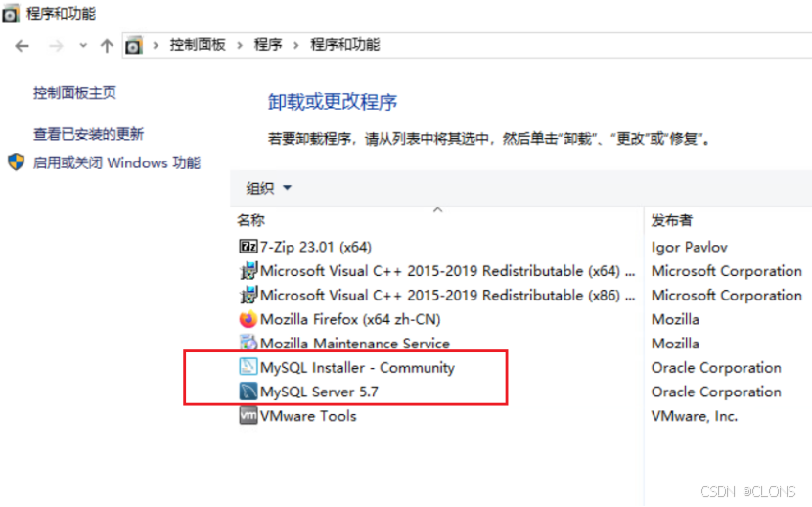Click Mozilla publisher for Maintenance Service row
Screen dimensions: 812x507
click(x=675, y=344)
